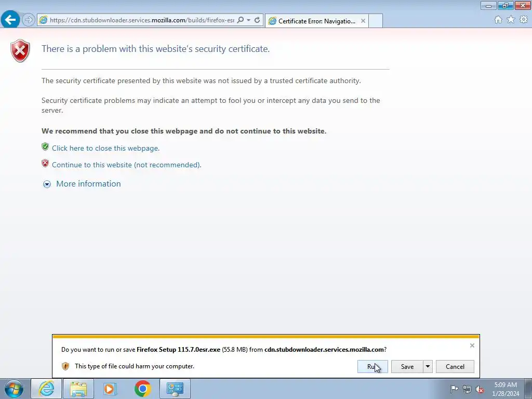Open the Tools gear menu

(x=524, y=20)
